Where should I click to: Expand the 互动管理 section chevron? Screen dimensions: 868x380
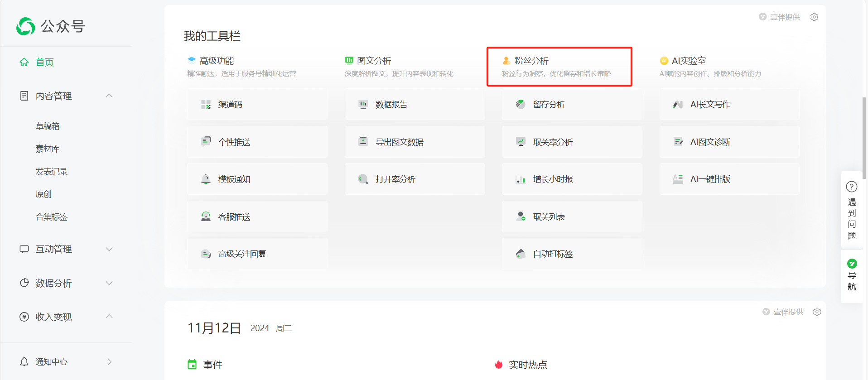point(109,249)
